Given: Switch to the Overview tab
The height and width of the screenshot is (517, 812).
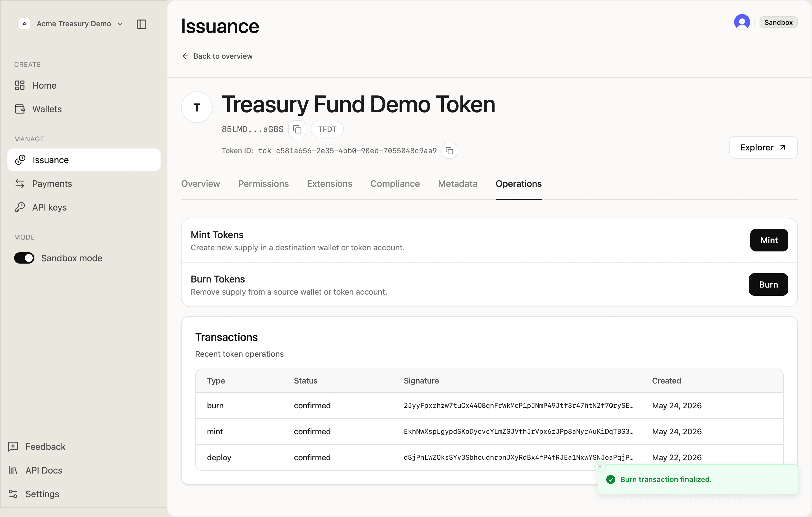Looking at the screenshot, I should [201, 184].
